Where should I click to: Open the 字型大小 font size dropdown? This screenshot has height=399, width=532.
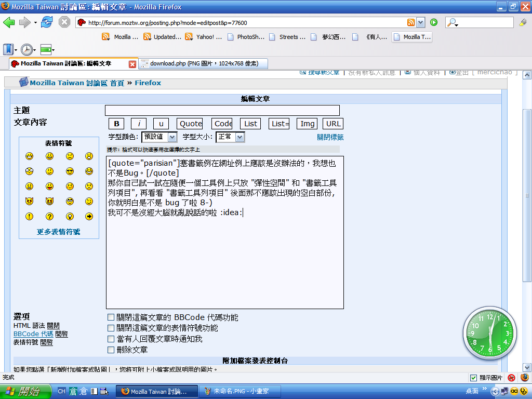pos(230,137)
